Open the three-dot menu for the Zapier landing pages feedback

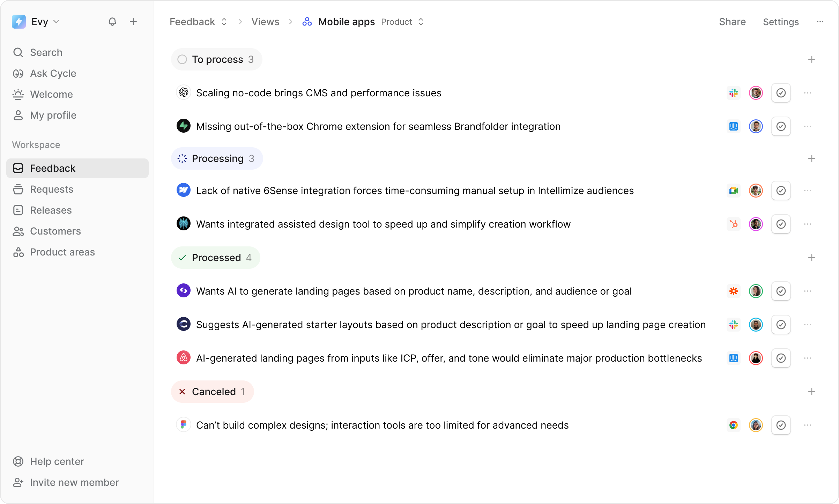coord(808,291)
